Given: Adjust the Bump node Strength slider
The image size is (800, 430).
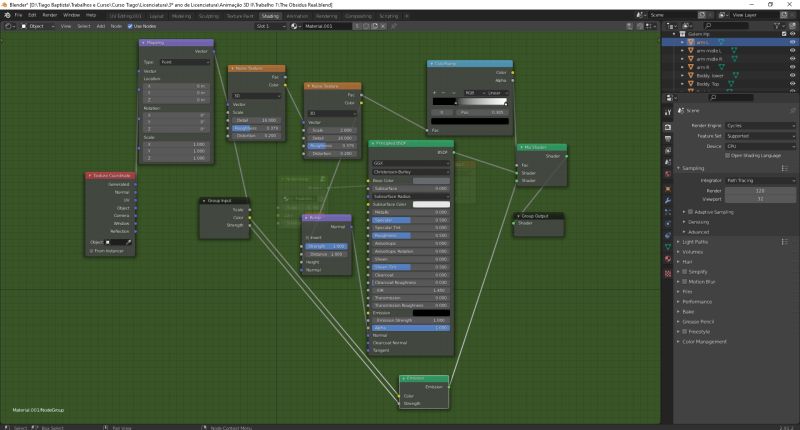Looking at the screenshot, I should pyautogui.click(x=327, y=246).
